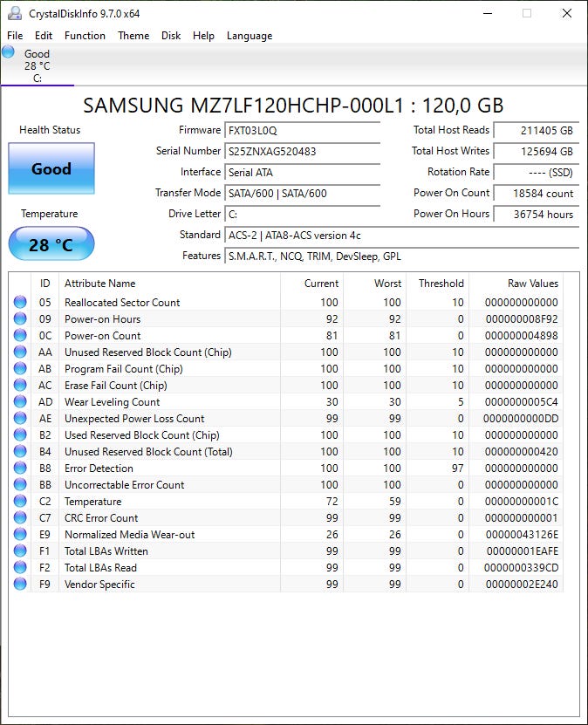
Task: Click the 28 °C temperature button
Action: tap(51, 244)
